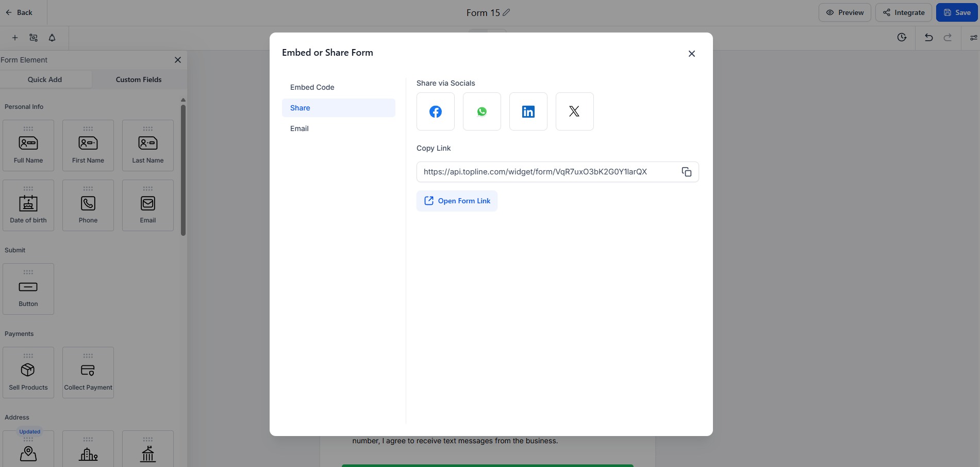This screenshot has height=467, width=980.
Task: Click the 'Copy Link' label
Action: [x=434, y=148]
